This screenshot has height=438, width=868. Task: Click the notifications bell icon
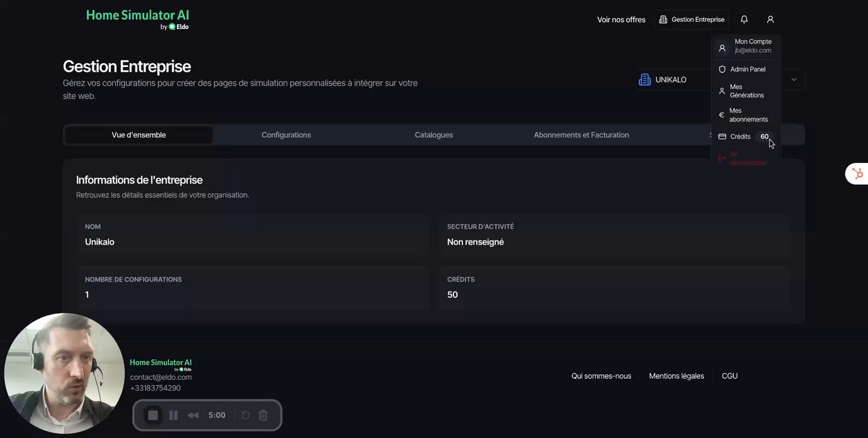point(744,19)
